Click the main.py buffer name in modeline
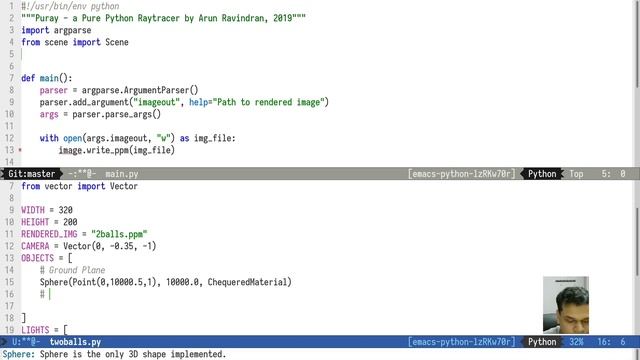The image size is (640, 360). 122,174
